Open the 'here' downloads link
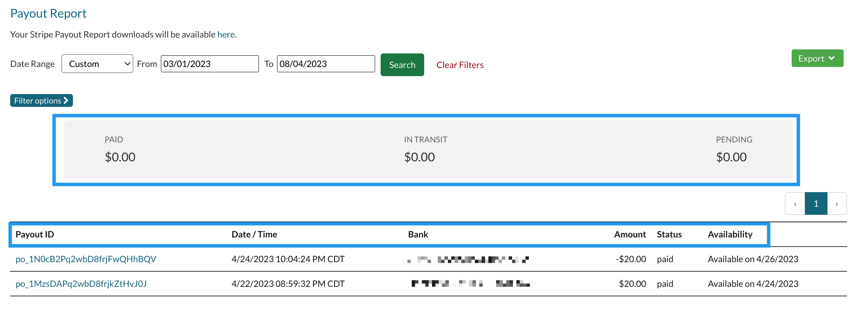The height and width of the screenshot is (320, 868). pyautogui.click(x=226, y=35)
